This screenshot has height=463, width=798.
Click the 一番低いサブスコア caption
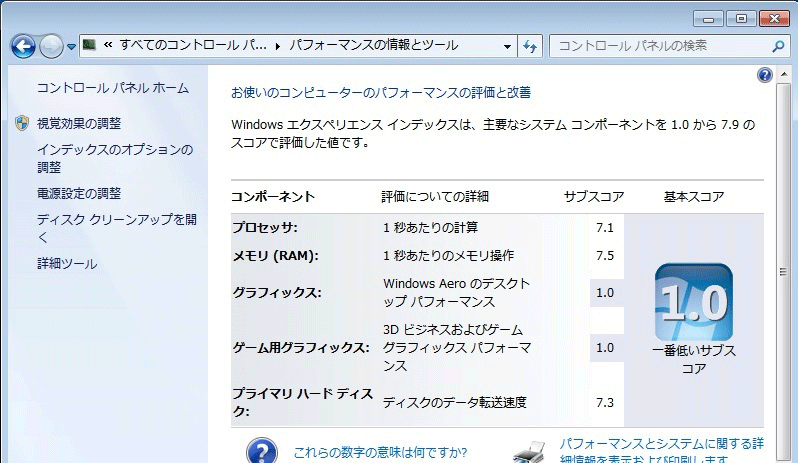[x=694, y=359]
